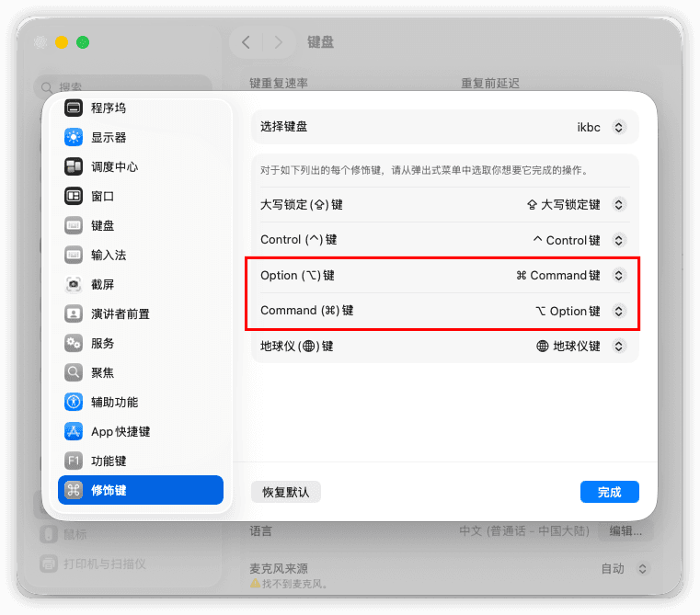Select the 截屏 screenshot icon

click(x=74, y=284)
